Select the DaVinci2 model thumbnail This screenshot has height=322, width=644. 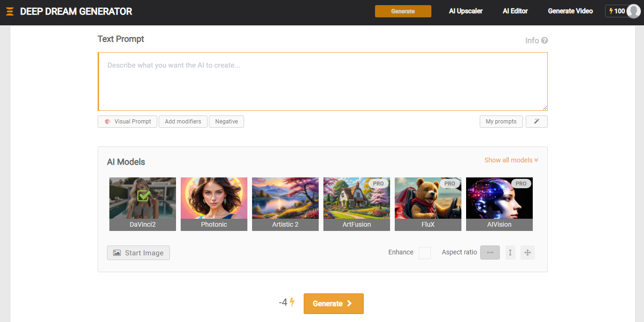click(143, 204)
